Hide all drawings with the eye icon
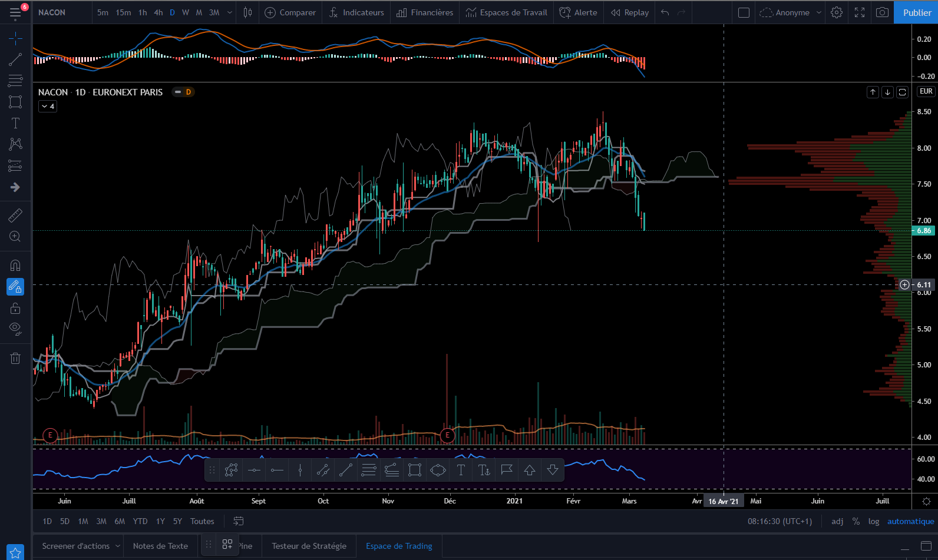This screenshot has width=938, height=560. tap(15, 329)
